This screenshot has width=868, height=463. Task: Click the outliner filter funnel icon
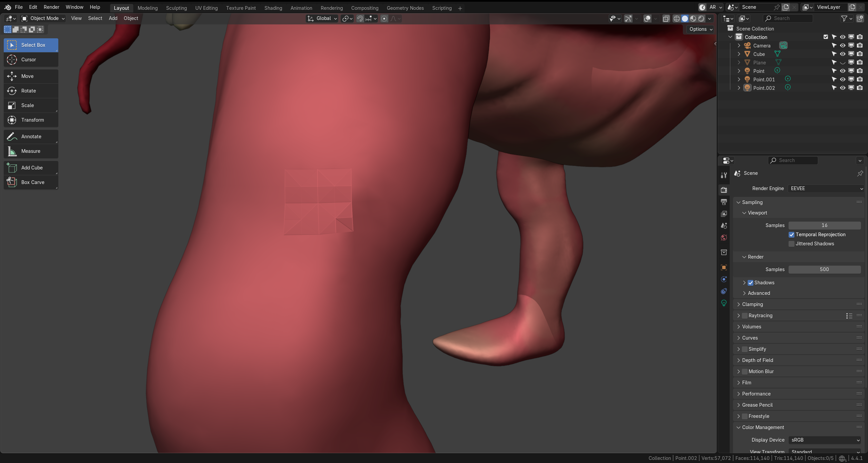(844, 19)
